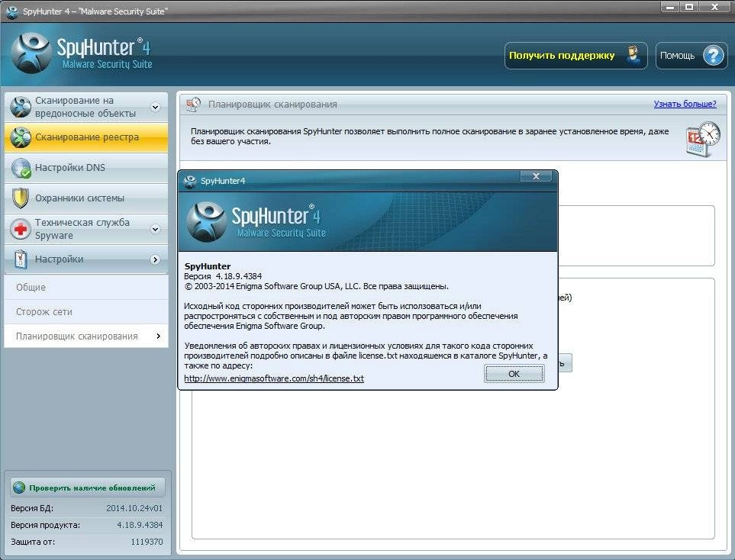The height and width of the screenshot is (560, 735).
Task: Click the Помощь button
Action: (691, 56)
